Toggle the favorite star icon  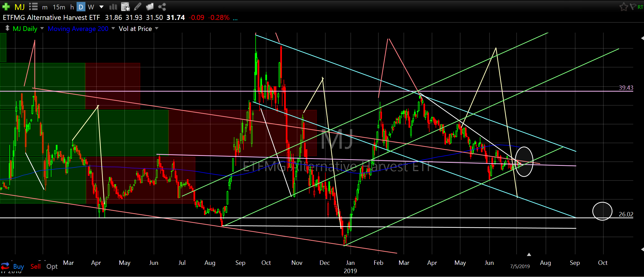click(624, 7)
